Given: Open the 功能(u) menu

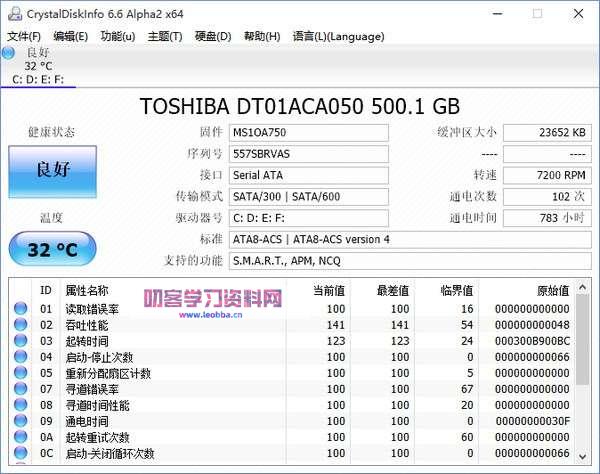Looking at the screenshot, I should click(x=118, y=36).
